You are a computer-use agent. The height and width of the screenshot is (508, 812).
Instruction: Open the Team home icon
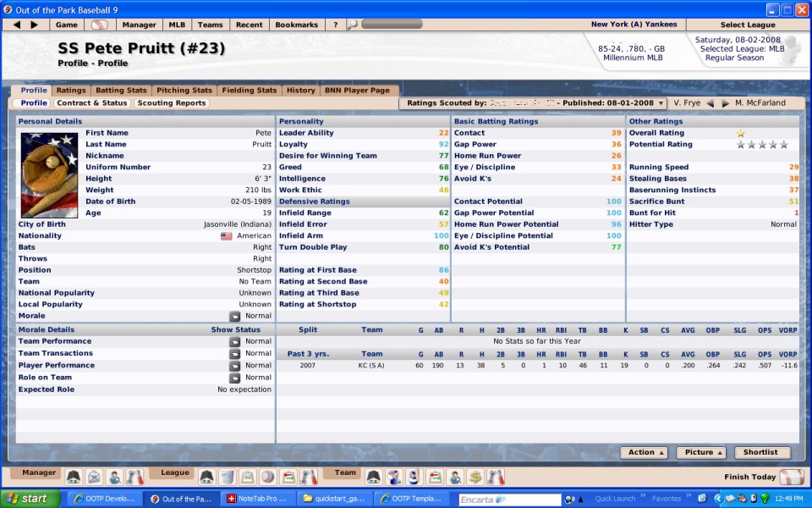click(373, 477)
